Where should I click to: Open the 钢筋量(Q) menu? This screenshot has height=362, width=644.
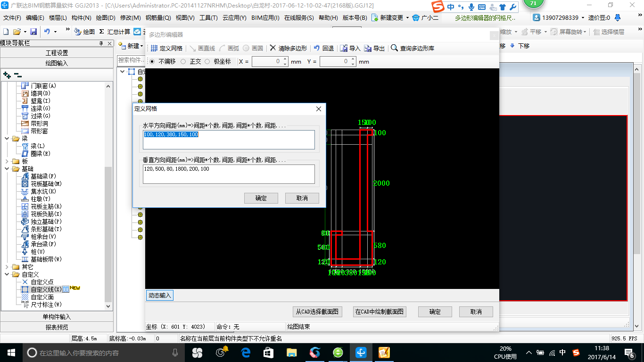tap(158, 18)
